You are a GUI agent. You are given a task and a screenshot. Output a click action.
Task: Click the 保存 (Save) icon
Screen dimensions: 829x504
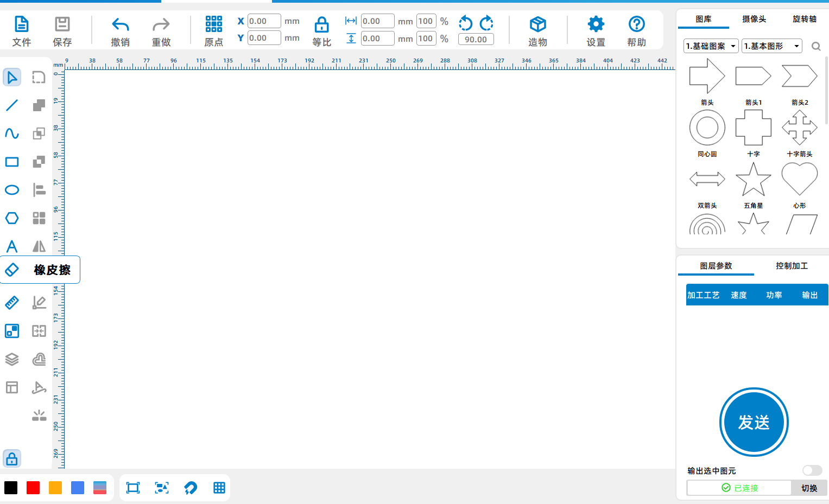click(x=62, y=24)
